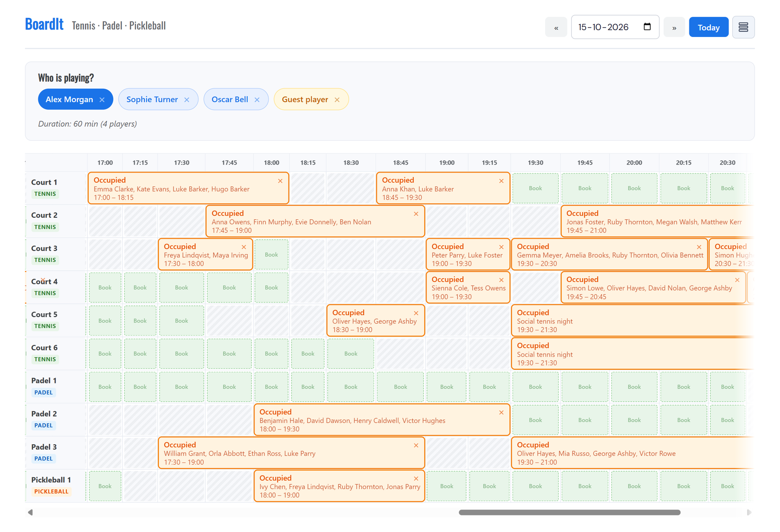Remove Alex Morgan from players
The height and width of the screenshot is (532, 780).
(102, 100)
